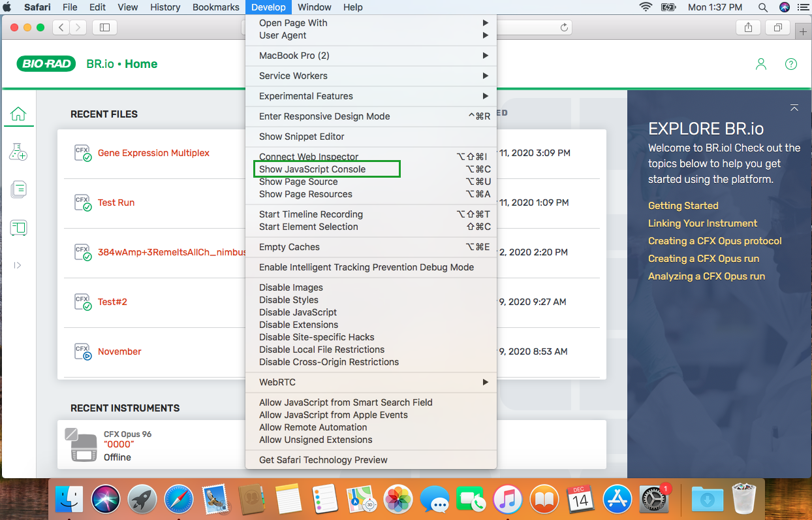Select Start Timeline Recording
The image size is (812, 520).
pos(371,214)
